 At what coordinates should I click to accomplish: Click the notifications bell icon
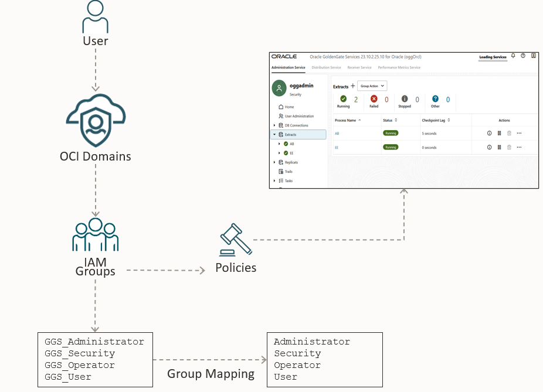[513, 56]
